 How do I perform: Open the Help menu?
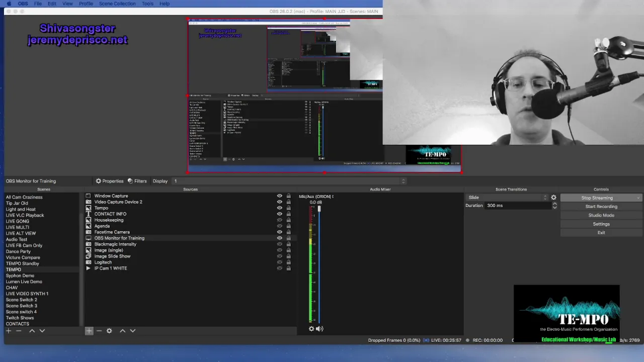click(165, 4)
